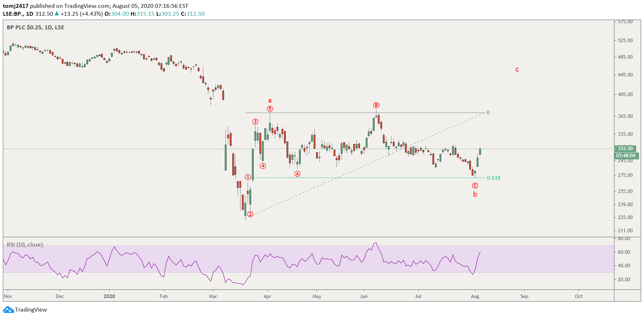Click the Mar label on time axis
This screenshot has height=318, width=644.
[x=213, y=297]
